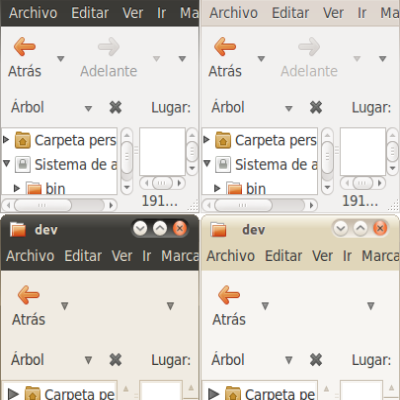Go back with Atrás arrow in dark dev window
Screen dimensions: 400x400
point(29,295)
